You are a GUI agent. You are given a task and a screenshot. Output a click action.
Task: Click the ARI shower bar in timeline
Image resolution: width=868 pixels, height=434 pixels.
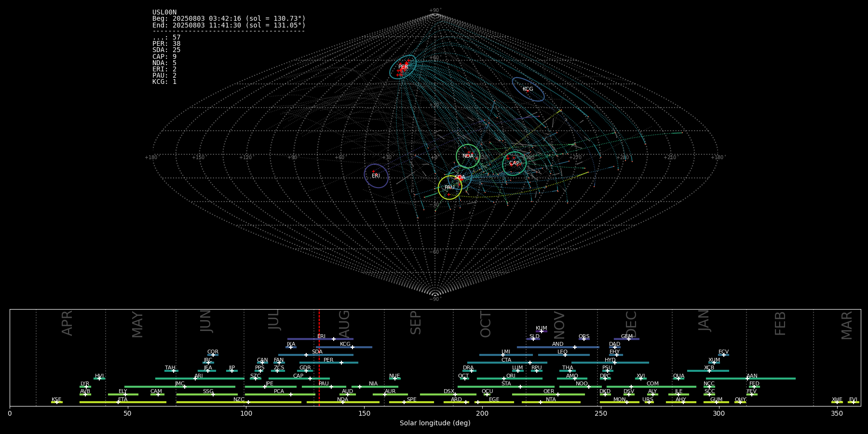click(x=200, y=379)
